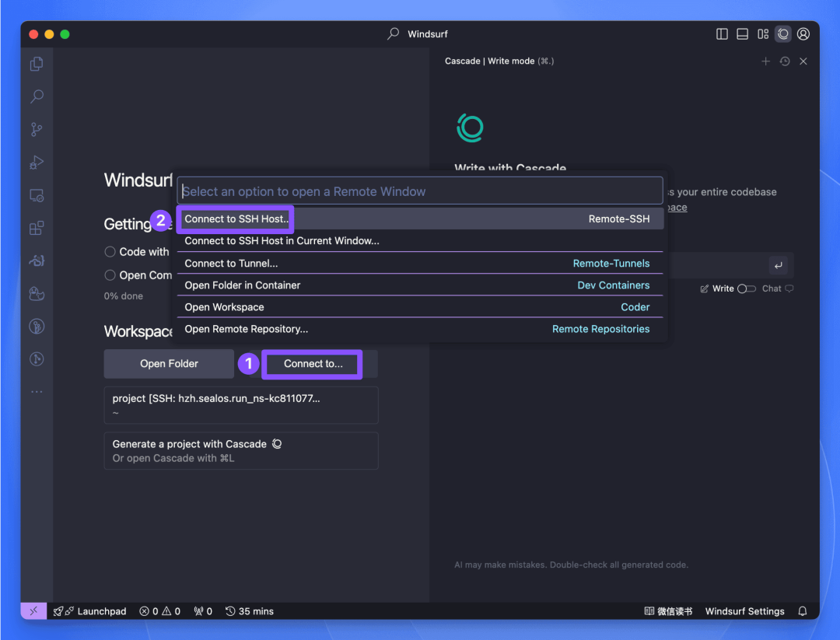
Task: Open the customize layout icon
Action: (x=763, y=34)
